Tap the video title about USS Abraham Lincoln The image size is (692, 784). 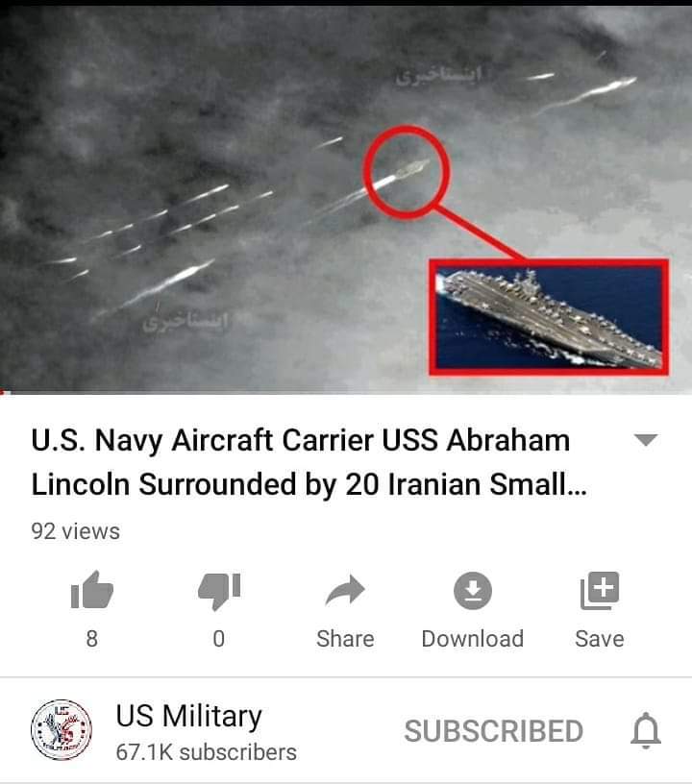[x=309, y=462]
